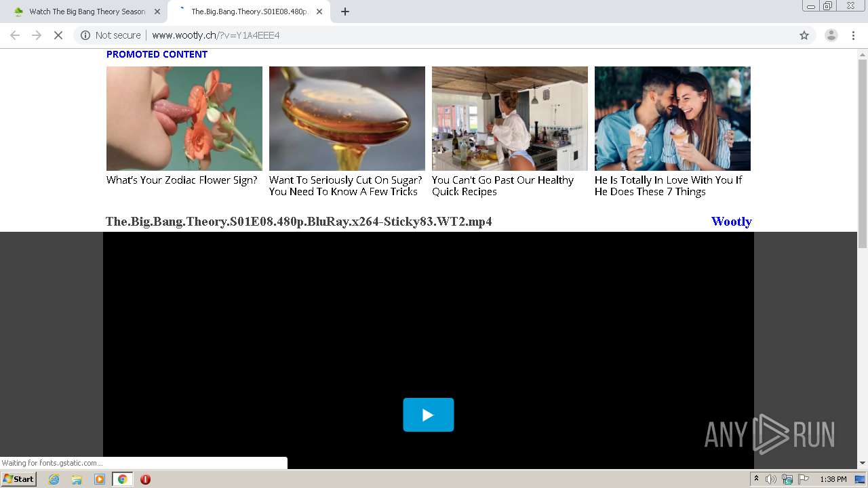Click the PROMOTED CONTENT label

pyautogui.click(x=157, y=54)
